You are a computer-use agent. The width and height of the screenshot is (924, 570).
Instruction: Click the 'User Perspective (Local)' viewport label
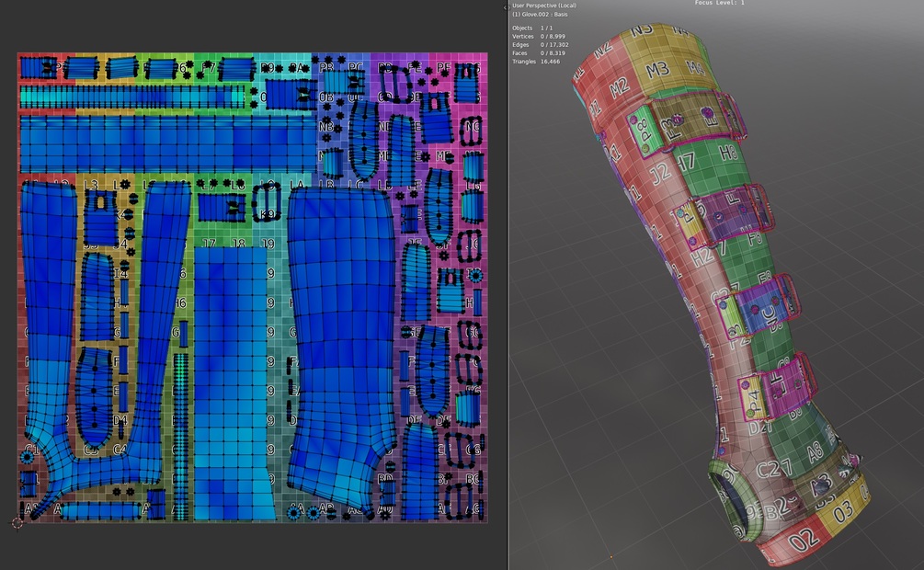[x=544, y=6]
